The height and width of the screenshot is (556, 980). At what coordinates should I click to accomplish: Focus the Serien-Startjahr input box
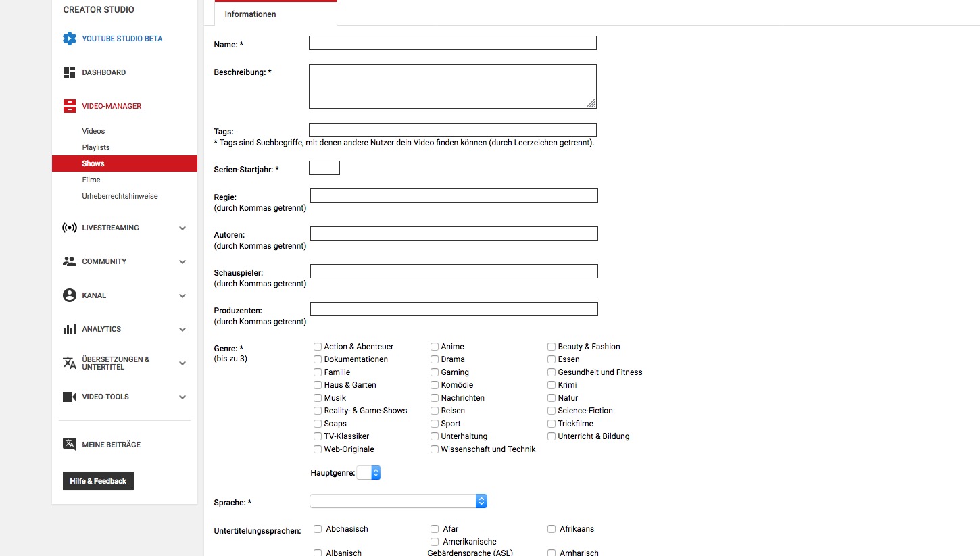tap(324, 168)
